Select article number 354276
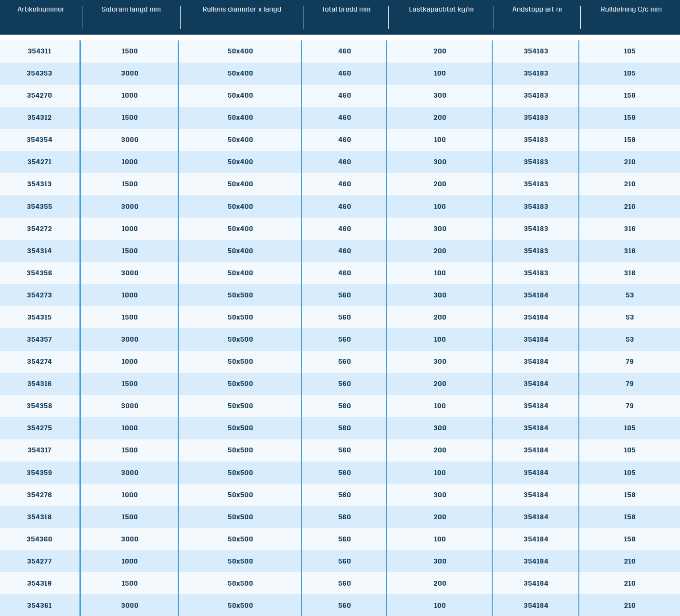Screen dimensions: 680x616 pyautogui.click(x=39, y=495)
